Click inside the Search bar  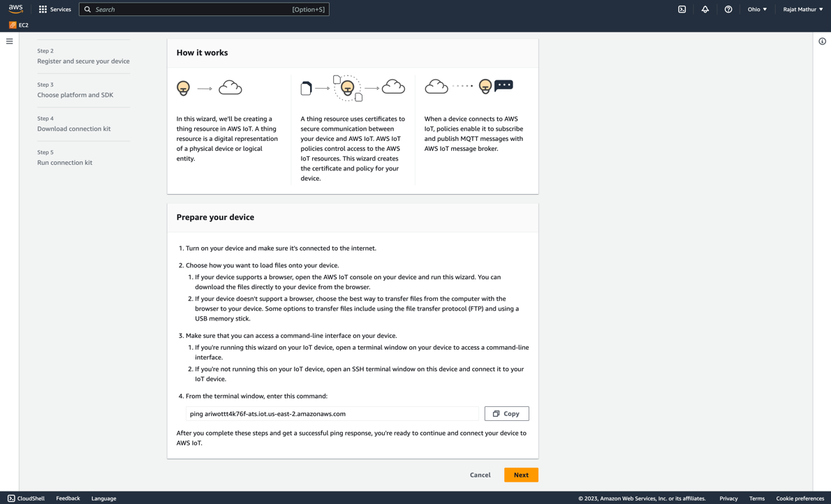[x=203, y=9]
